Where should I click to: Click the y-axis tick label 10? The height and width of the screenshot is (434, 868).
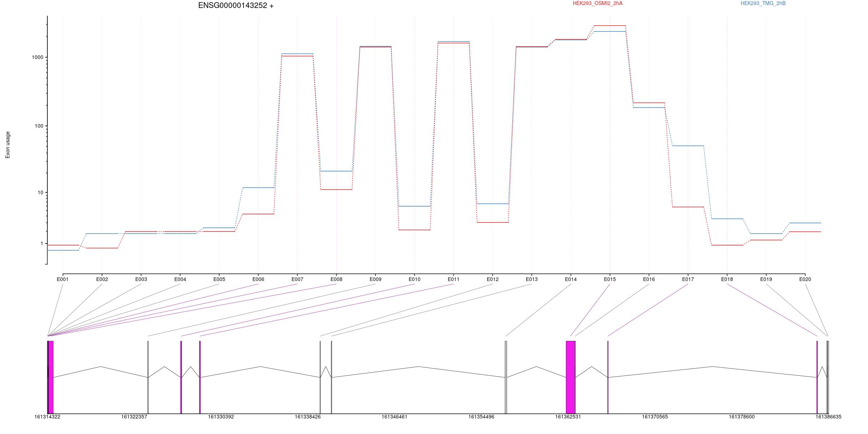click(40, 192)
